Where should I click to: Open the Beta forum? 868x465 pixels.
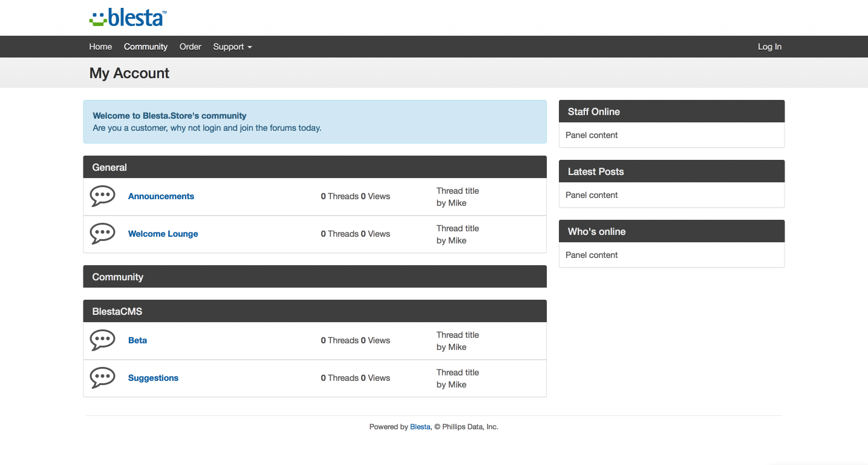pos(137,340)
